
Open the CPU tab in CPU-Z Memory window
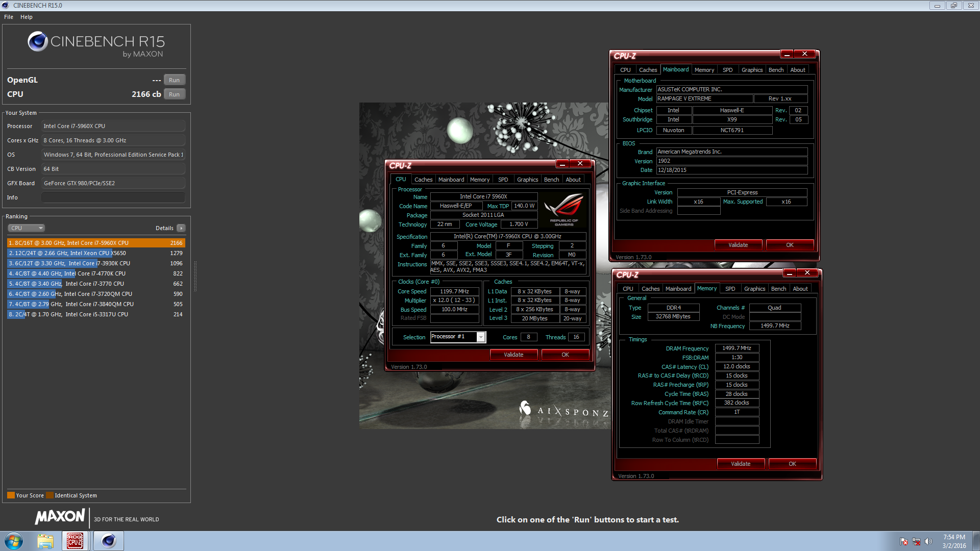tap(628, 289)
